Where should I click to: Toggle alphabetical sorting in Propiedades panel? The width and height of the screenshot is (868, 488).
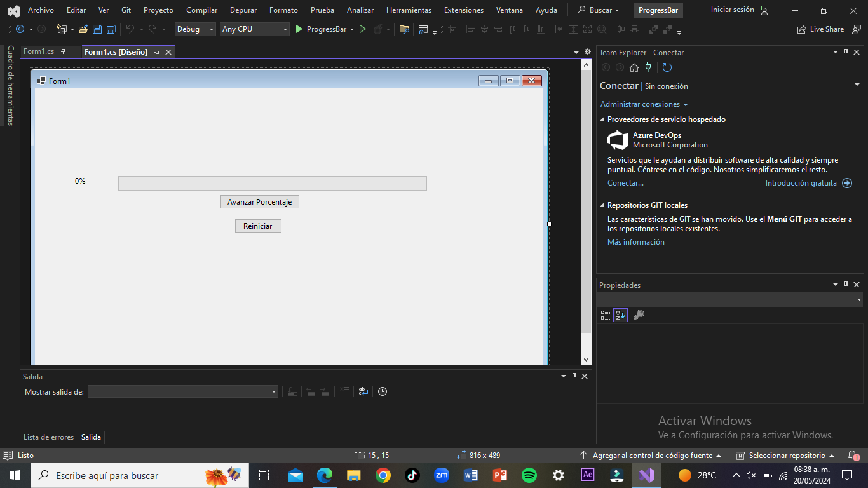pos(620,315)
